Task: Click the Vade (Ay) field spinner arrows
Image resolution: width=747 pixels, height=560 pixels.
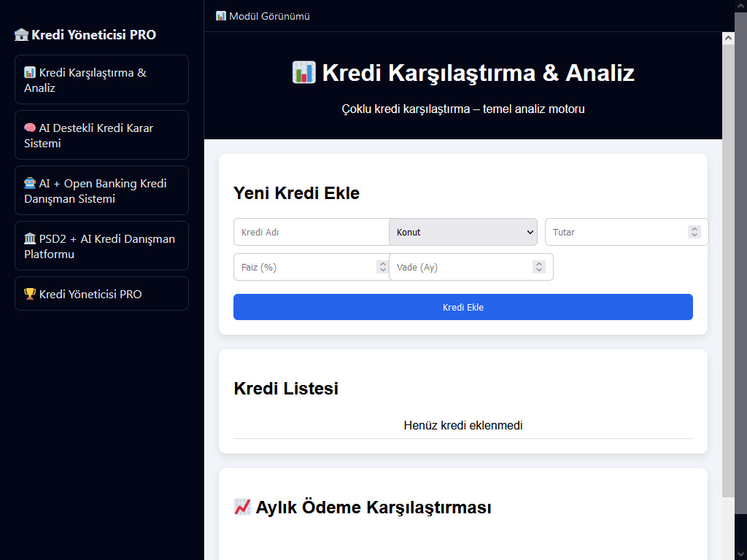Action: click(x=539, y=267)
